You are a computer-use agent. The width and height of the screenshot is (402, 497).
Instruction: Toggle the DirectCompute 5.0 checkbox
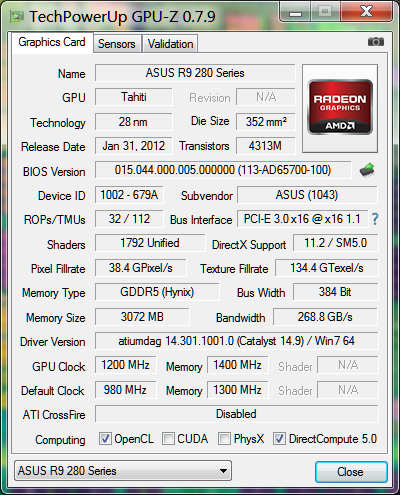[x=279, y=439]
